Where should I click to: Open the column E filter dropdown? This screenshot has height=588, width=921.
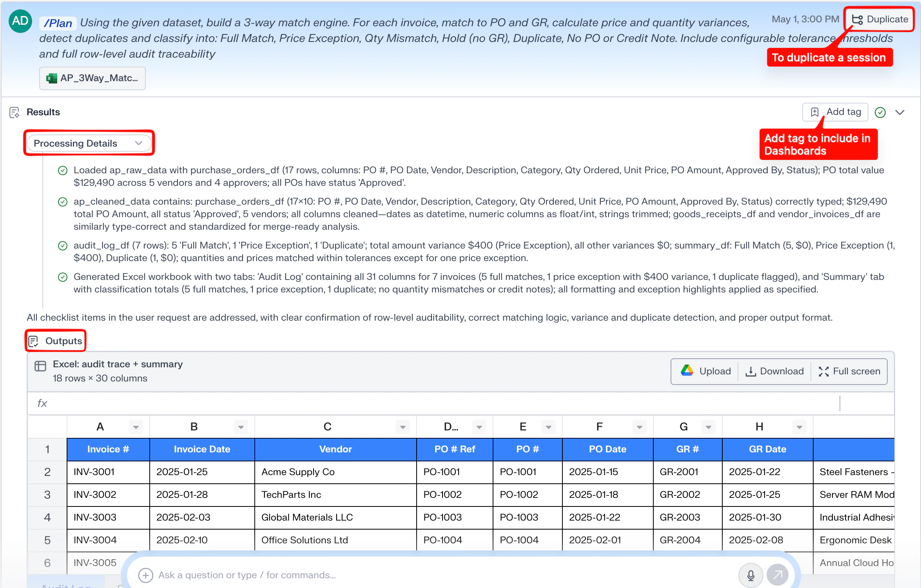pyautogui.click(x=549, y=427)
